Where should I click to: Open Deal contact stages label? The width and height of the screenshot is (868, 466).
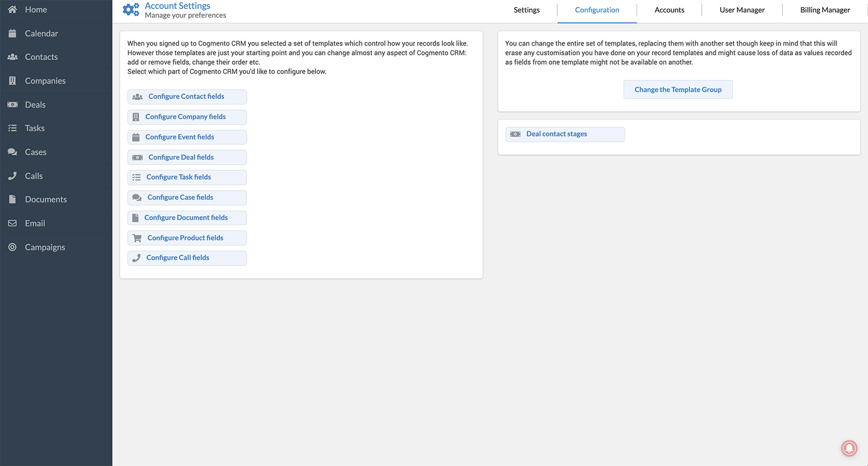[x=557, y=134]
